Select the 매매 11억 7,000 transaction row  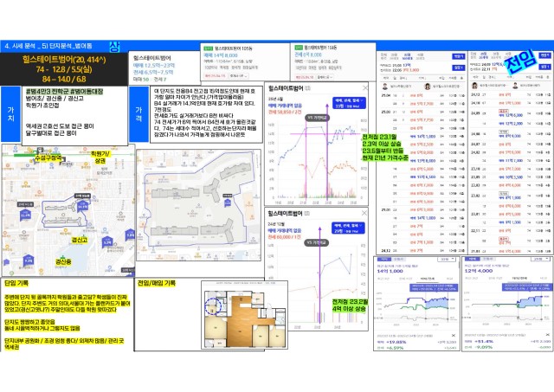510,160
